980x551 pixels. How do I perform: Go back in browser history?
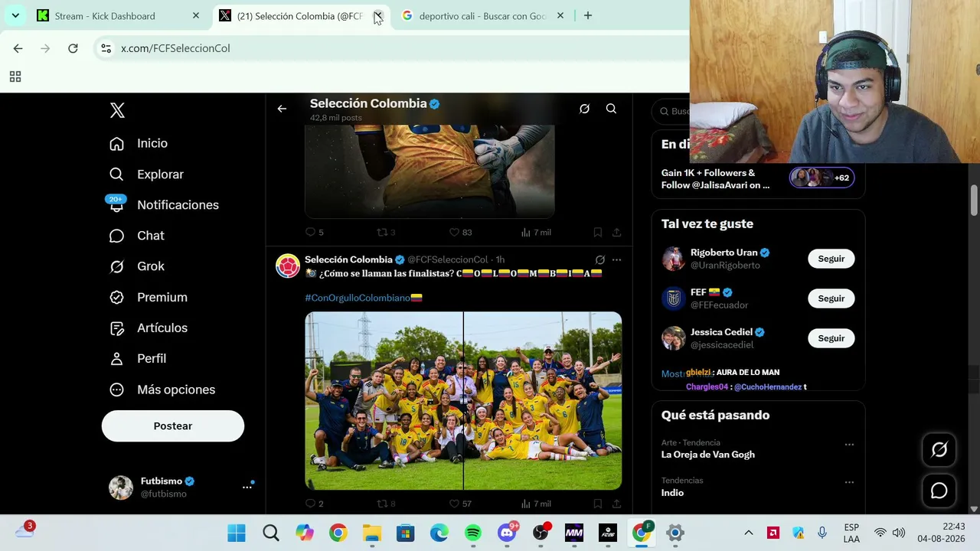18,48
